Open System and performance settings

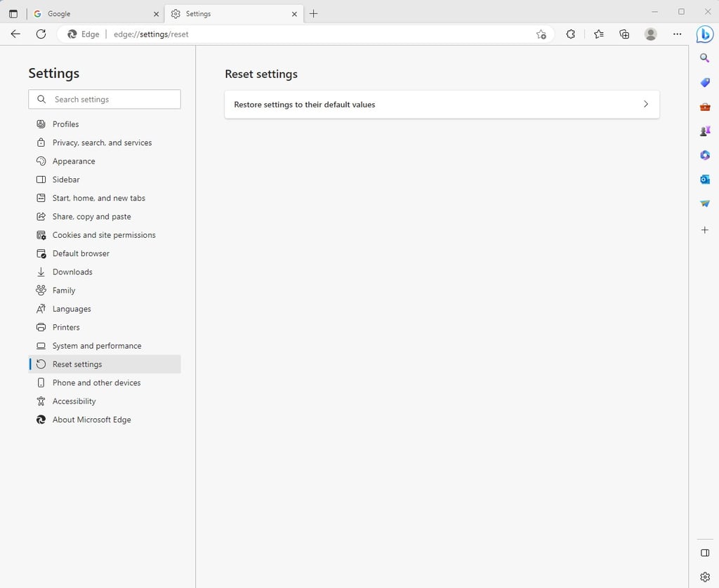pos(105,346)
